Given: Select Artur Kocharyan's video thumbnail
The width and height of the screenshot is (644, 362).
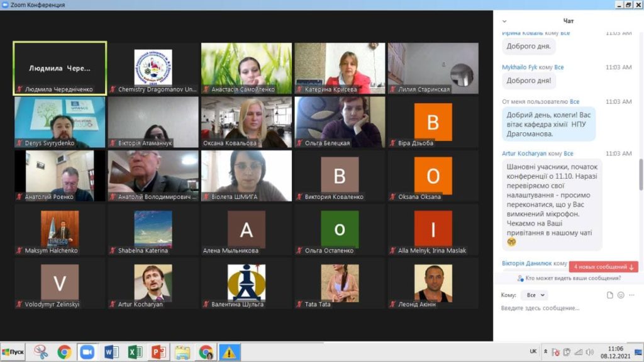Looking at the screenshot, I should tap(152, 283).
